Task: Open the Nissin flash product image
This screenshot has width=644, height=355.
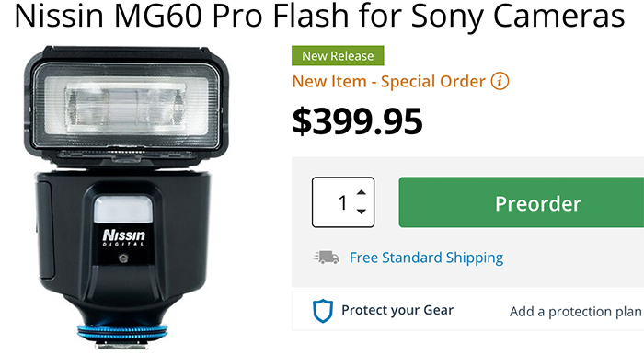Action: point(125,198)
